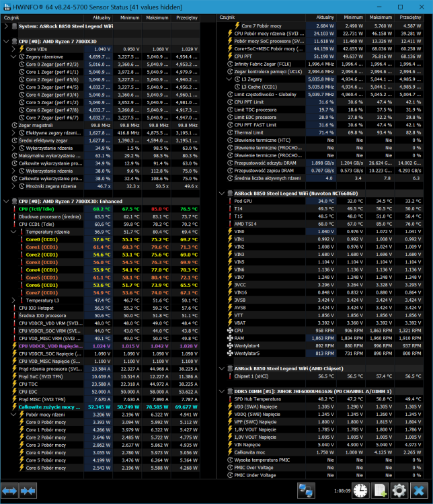Image resolution: width=433 pixels, height=504 pixels.
Task: Click the clock icon beside Infinity Fabric Zegar
Action: click(230, 64)
